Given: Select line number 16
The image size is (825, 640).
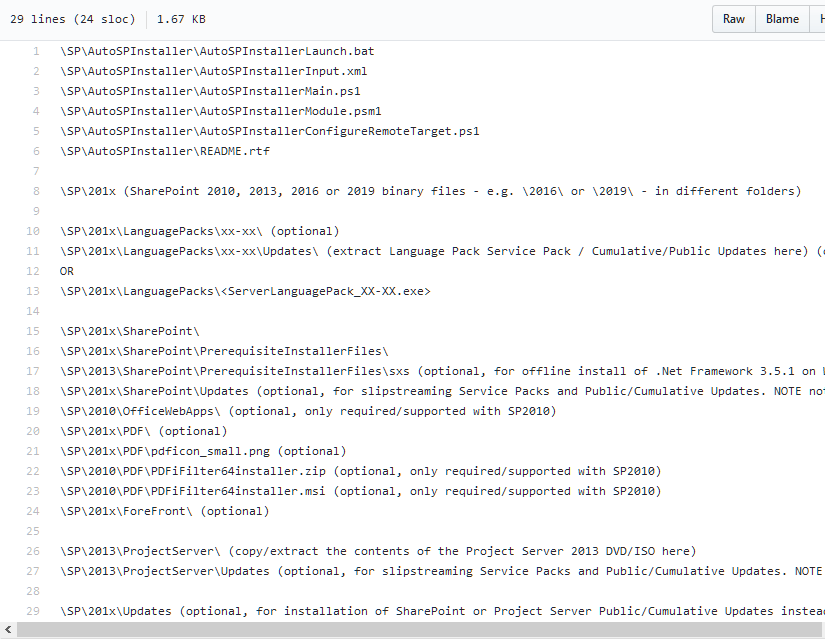Looking at the screenshot, I should pyautogui.click(x=33, y=351).
